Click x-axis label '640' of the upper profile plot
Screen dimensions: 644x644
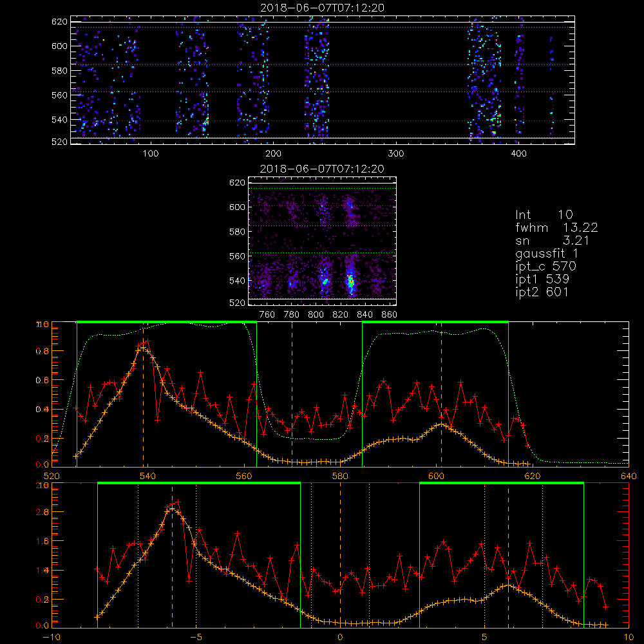coord(629,477)
